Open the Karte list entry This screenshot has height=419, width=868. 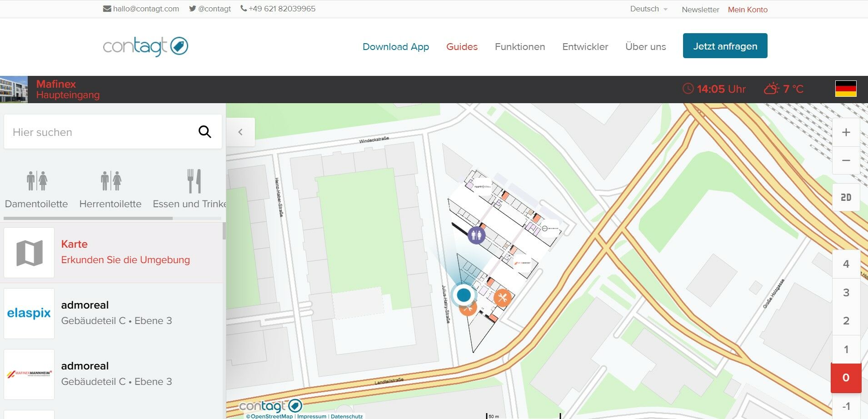click(113, 252)
